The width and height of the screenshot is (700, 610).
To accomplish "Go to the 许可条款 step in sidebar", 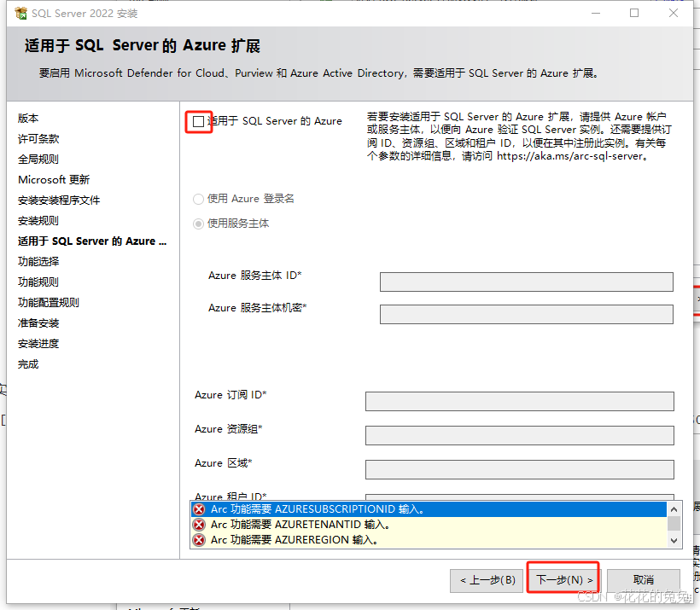I will [x=38, y=139].
